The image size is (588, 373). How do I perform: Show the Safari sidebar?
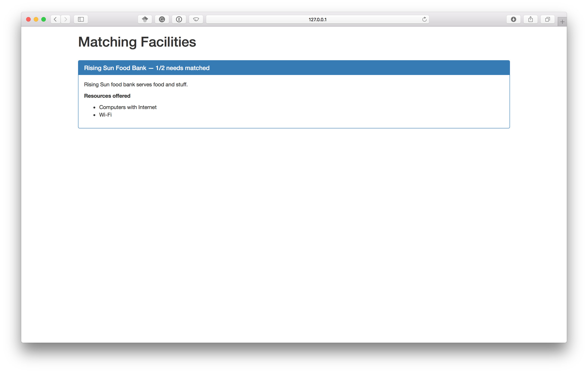click(x=81, y=19)
